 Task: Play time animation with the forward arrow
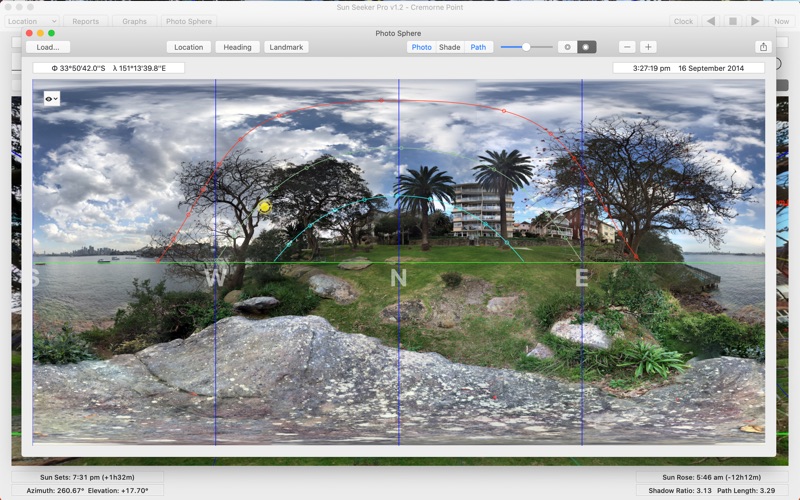(755, 21)
